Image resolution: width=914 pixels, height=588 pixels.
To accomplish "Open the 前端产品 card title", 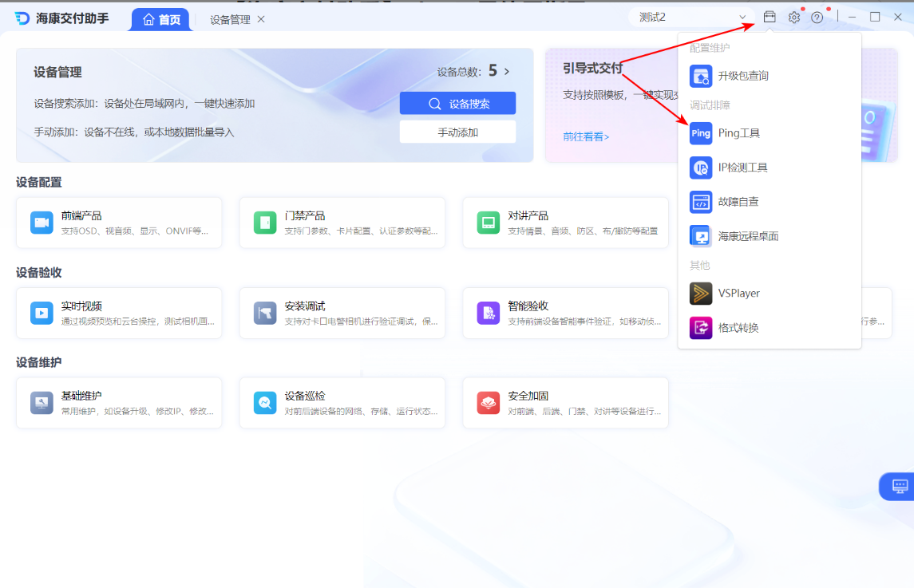I will (x=81, y=215).
